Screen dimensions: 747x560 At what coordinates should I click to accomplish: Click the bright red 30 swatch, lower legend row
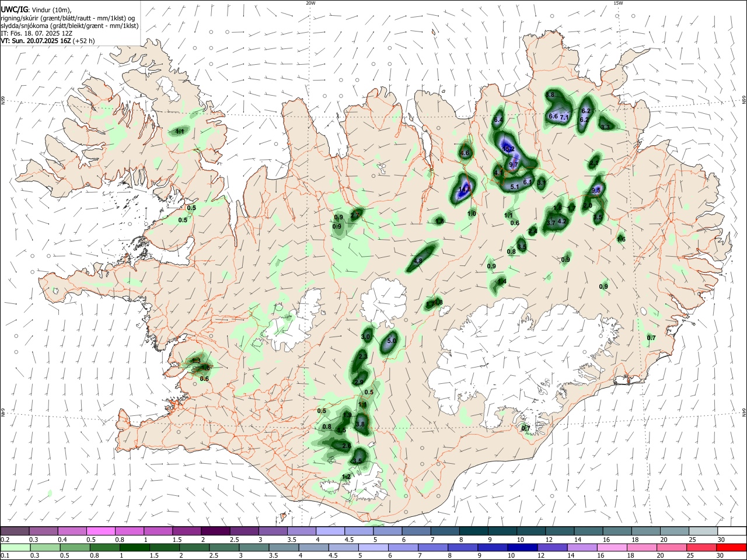pos(731,547)
